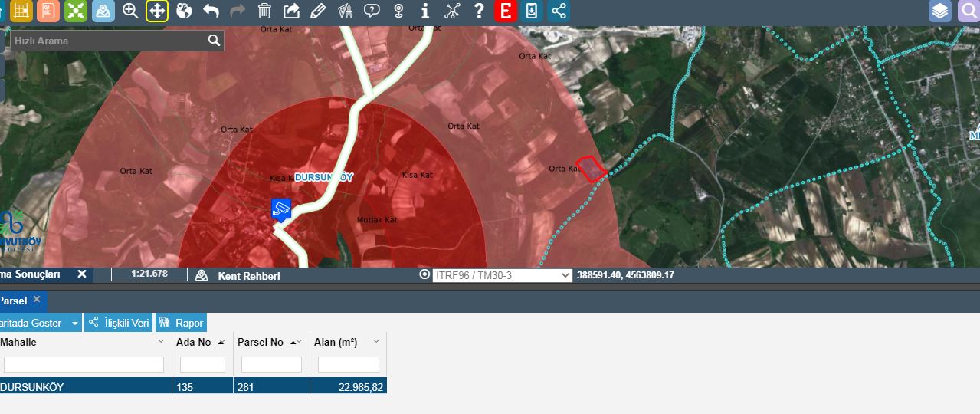Open the network nodes analysis tool
Viewport: 980px width, 414px height.
click(452, 11)
